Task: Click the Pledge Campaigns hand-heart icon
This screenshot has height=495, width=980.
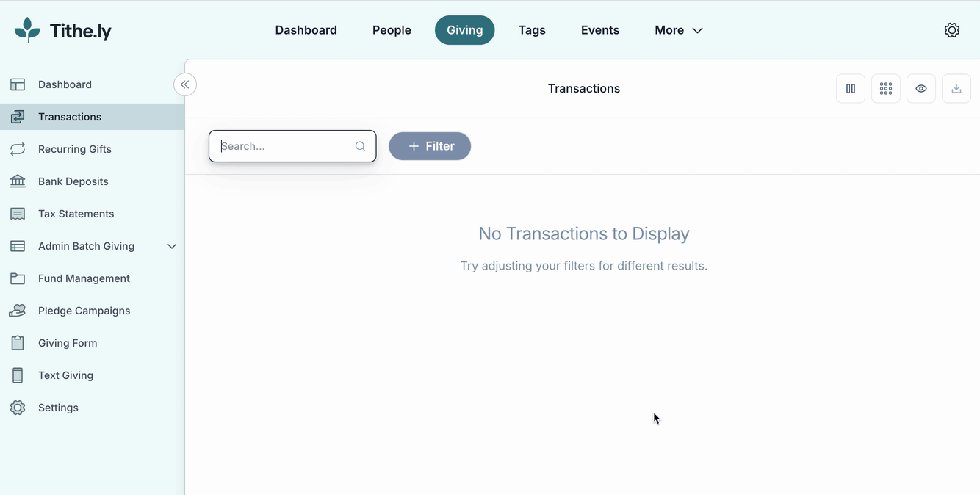Action: [18, 311]
